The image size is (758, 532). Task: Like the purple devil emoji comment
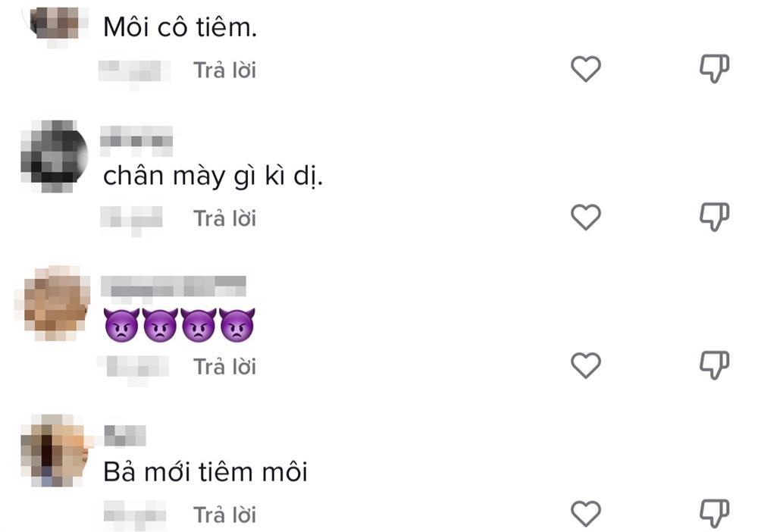[x=585, y=367]
